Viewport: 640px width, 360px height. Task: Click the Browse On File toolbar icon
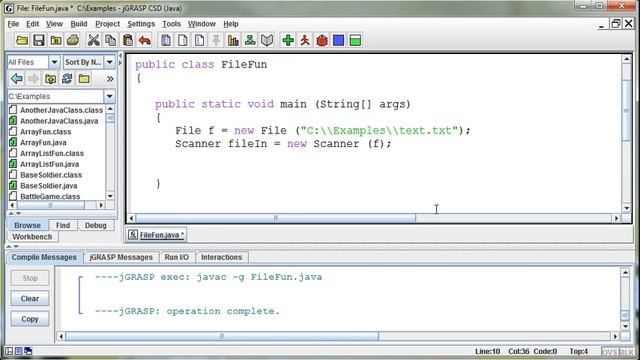pyautogui.click(x=56, y=40)
